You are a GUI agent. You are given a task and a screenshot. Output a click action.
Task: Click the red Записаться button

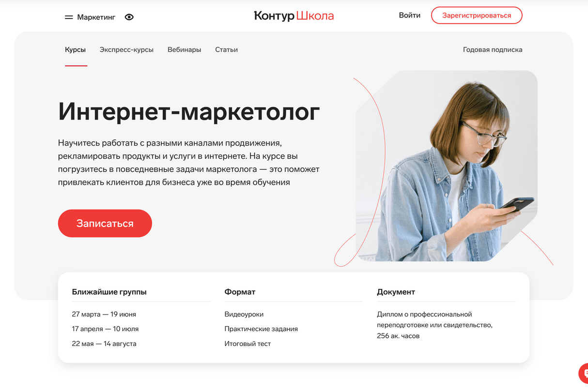point(105,224)
